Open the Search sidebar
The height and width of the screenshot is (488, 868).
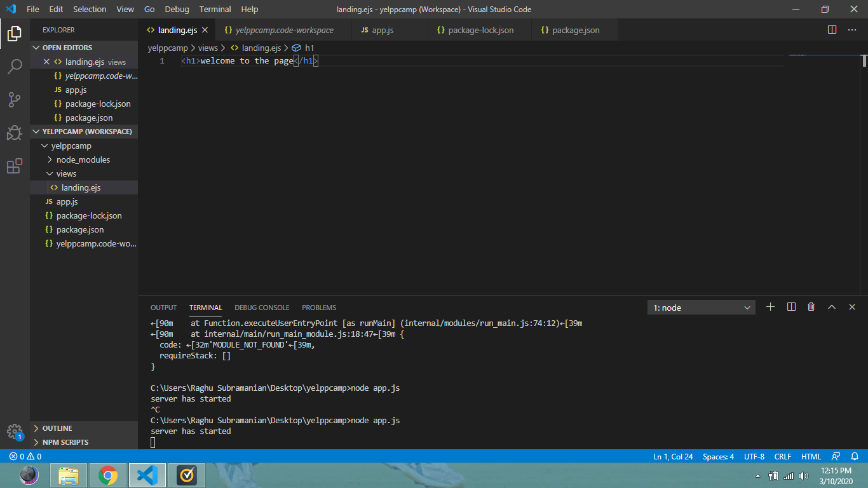14,67
